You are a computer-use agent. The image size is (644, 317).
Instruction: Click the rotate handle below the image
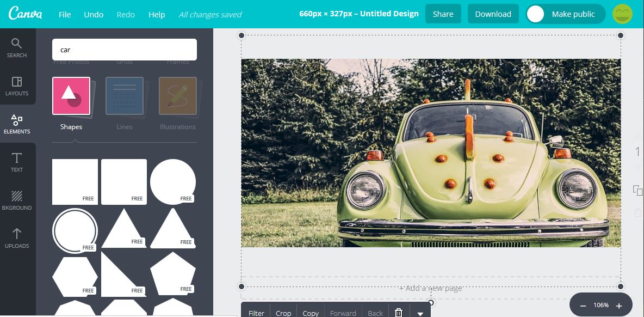[431, 303]
